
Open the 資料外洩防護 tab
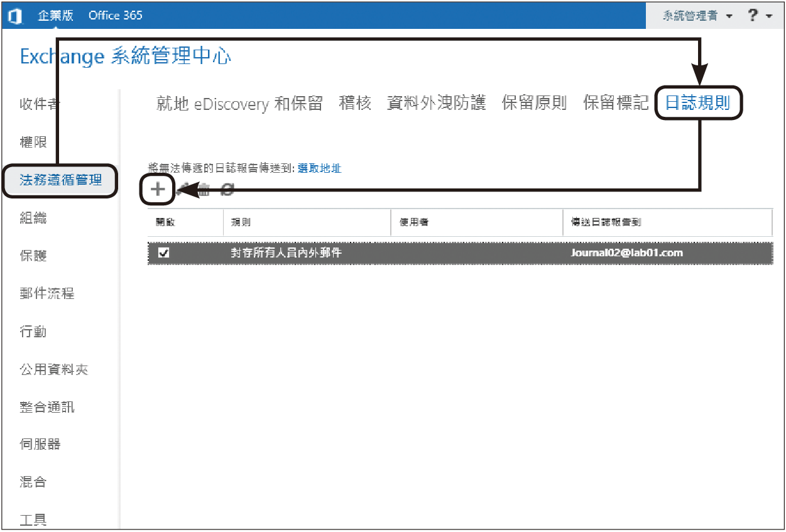[437, 103]
